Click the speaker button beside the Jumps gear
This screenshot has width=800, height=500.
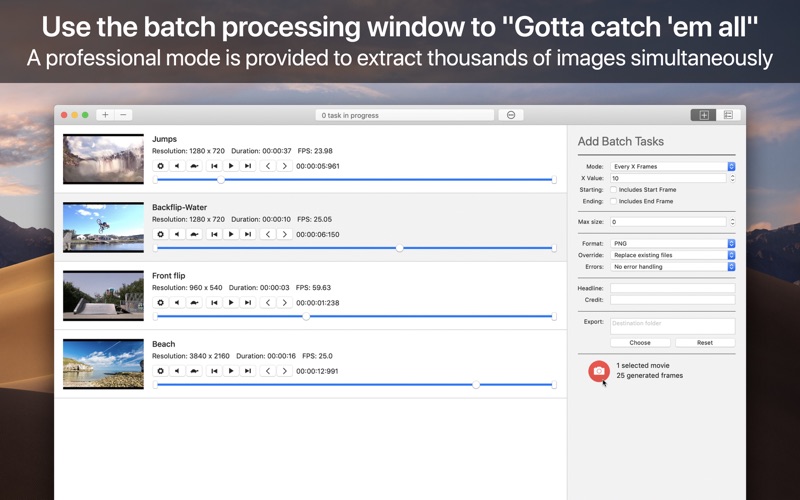tap(177, 166)
